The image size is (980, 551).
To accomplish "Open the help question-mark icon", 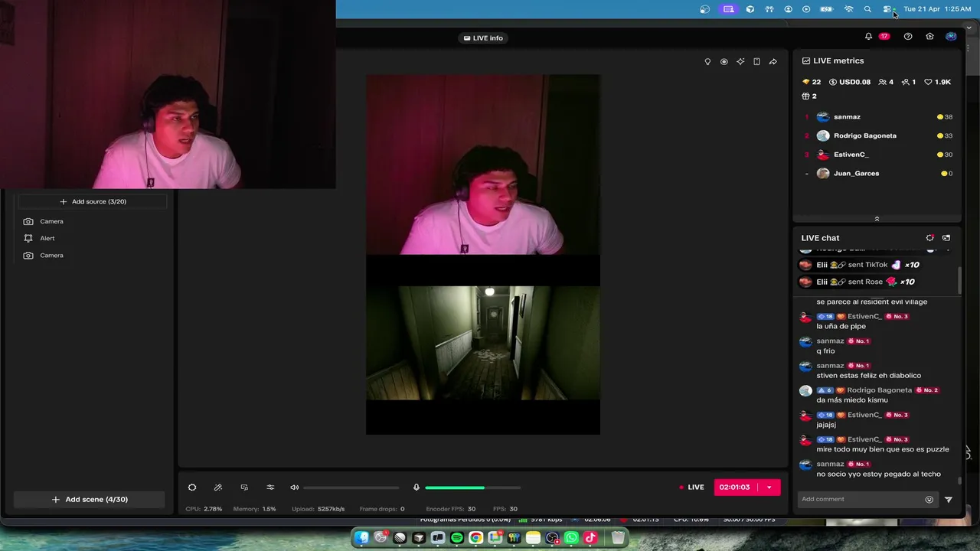I will point(908,36).
